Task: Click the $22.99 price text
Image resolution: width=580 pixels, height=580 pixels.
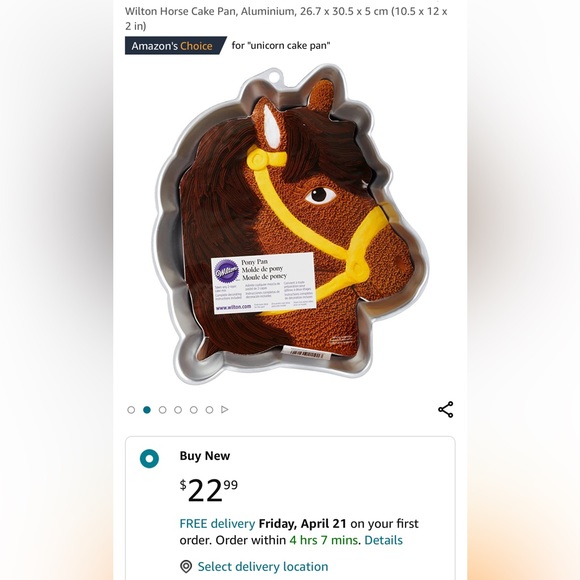Action: click(x=209, y=490)
